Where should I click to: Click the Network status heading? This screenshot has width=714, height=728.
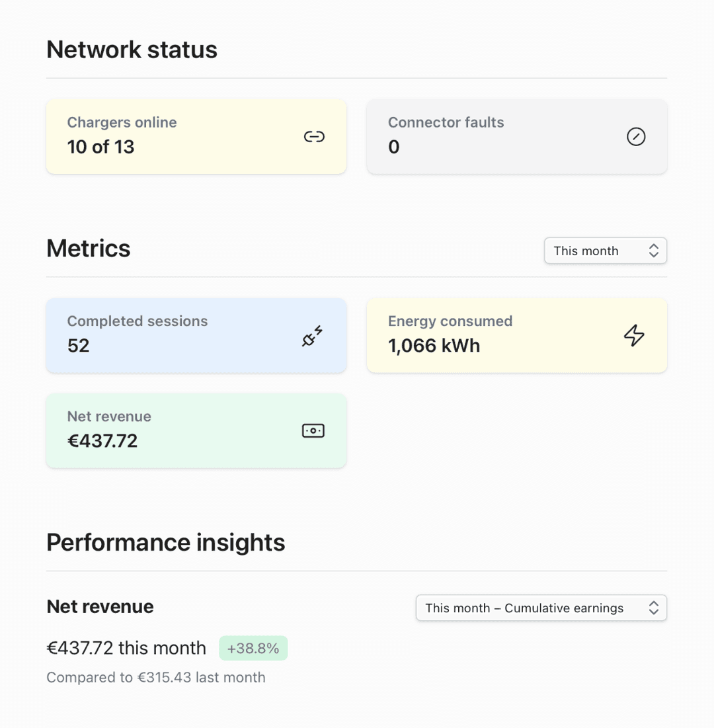coord(131,49)
